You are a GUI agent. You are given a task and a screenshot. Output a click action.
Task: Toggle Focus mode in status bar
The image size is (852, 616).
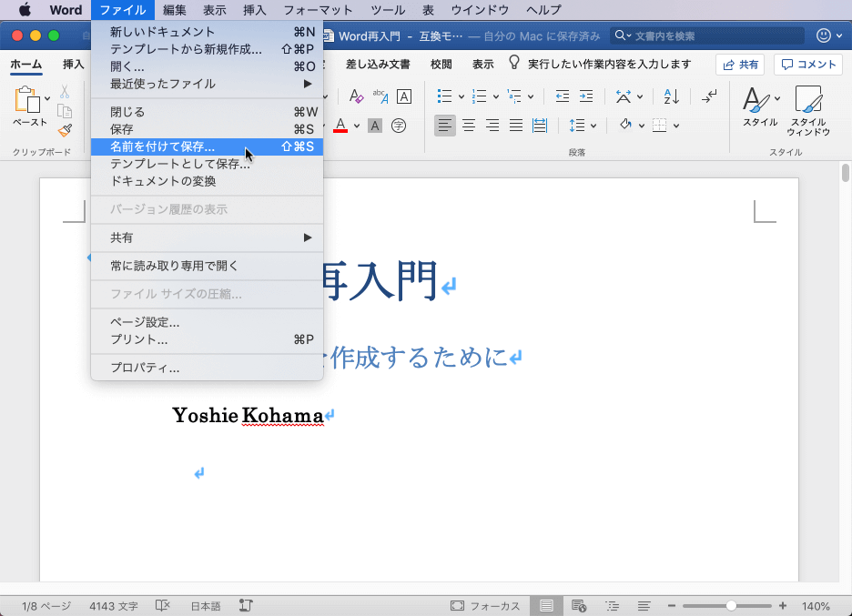[x=486, y=606]
